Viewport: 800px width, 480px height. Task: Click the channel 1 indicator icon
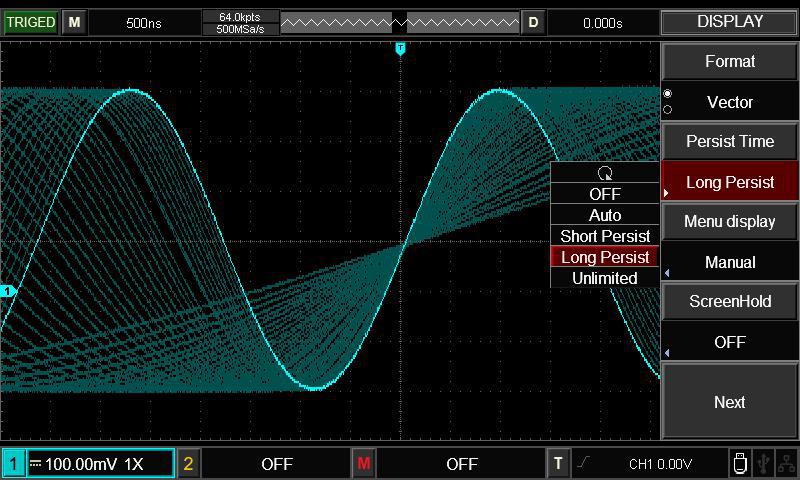[x=13, y=464]
